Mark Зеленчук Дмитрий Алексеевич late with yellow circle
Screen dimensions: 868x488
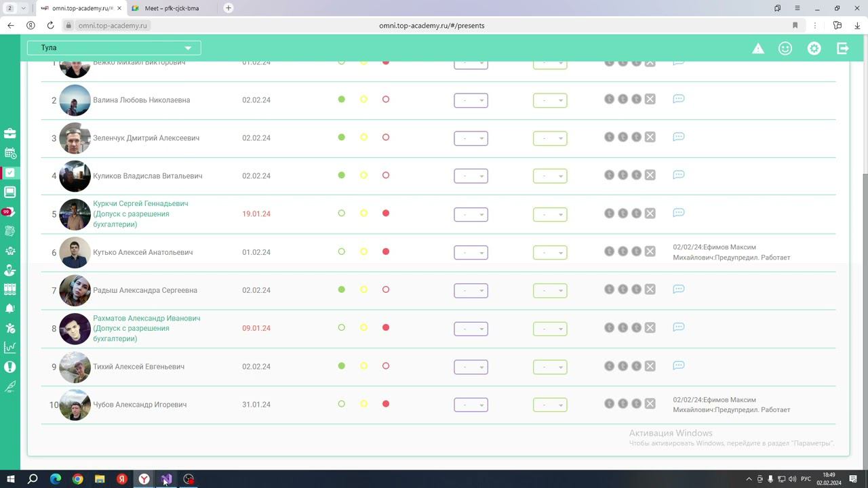click(363, 138)
